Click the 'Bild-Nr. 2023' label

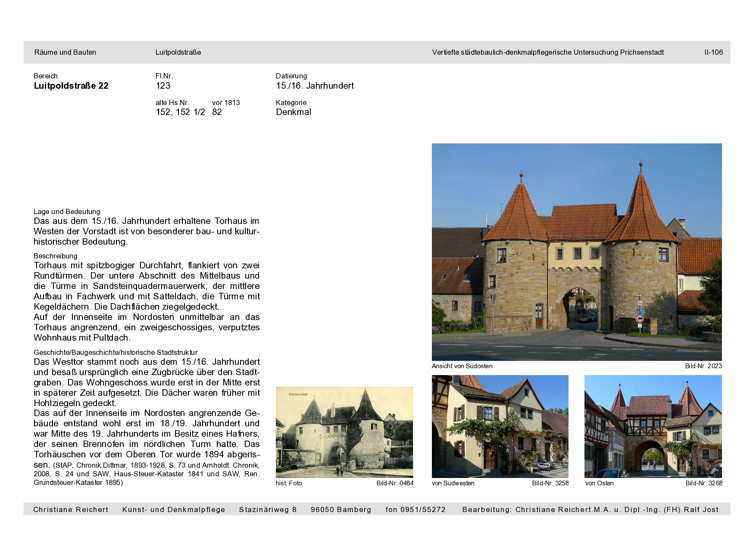703,366
